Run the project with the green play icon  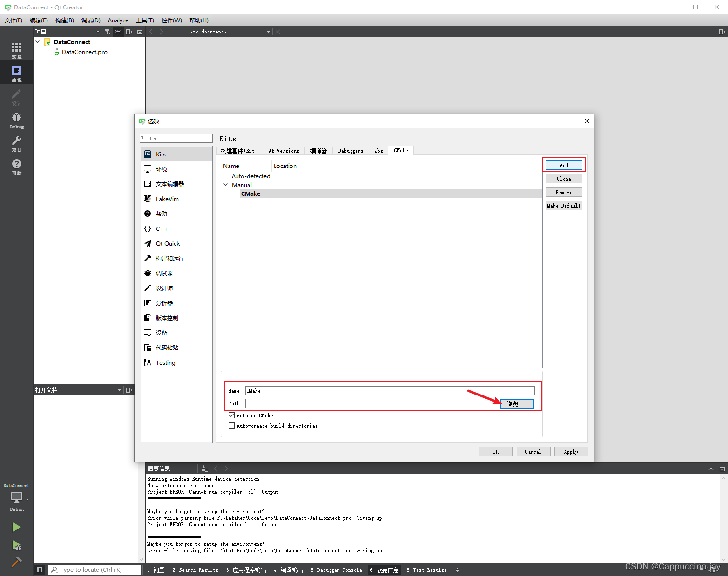(17, 527)
